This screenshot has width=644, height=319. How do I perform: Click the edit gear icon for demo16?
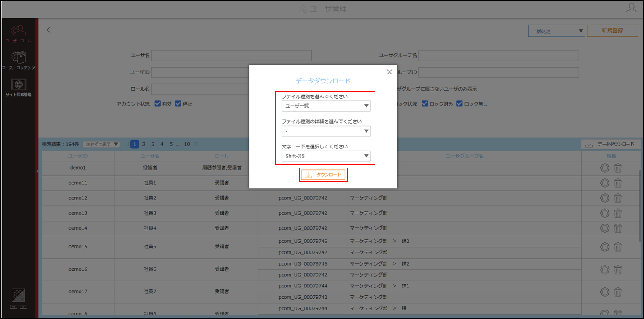[605, 269]
